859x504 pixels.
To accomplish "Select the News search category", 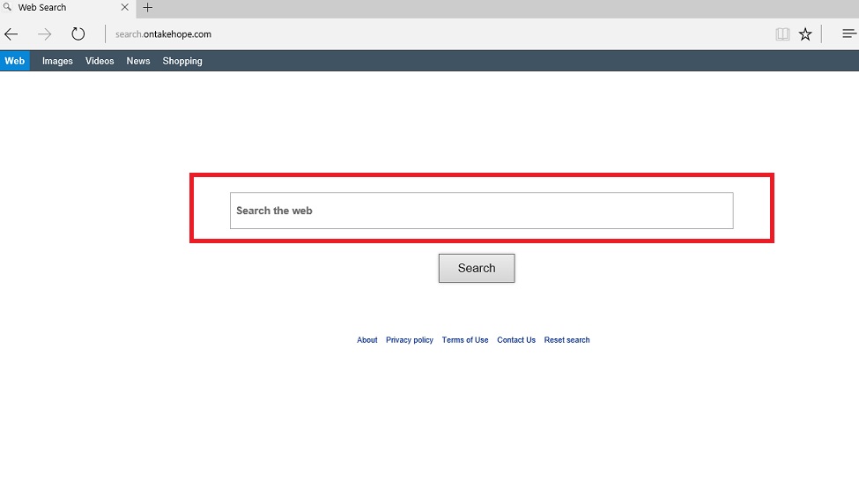I will 138,61.
